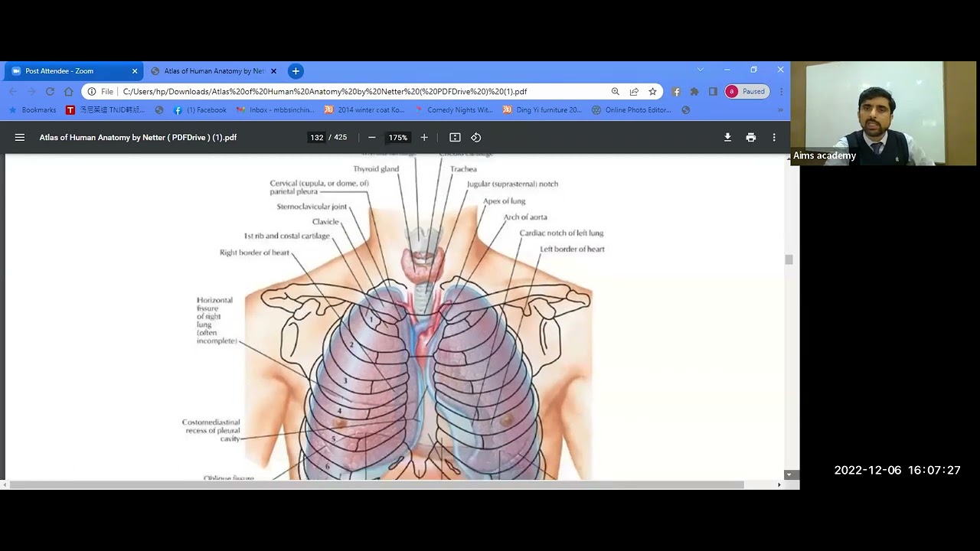Click the address bar file URL
This screenshot has width=980, height=551.
[325, 92]
